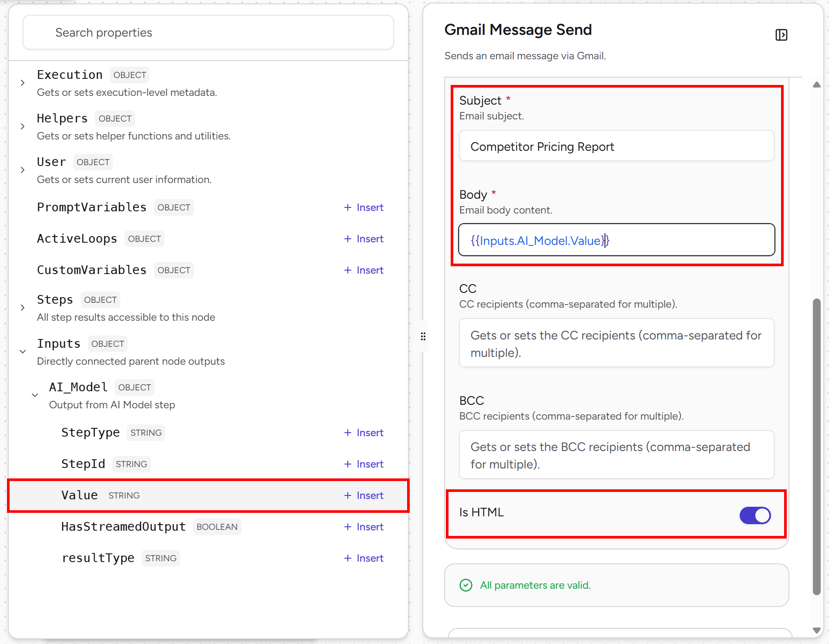829x644 pixels.
Task: Click the BCC recipients field
Action: [616, 455]
